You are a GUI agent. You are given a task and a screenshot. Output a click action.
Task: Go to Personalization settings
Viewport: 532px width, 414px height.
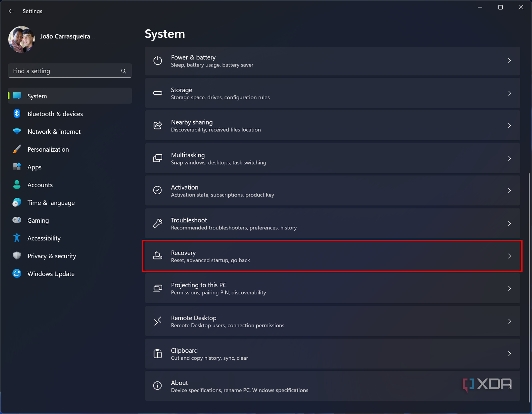coord(70,149)
